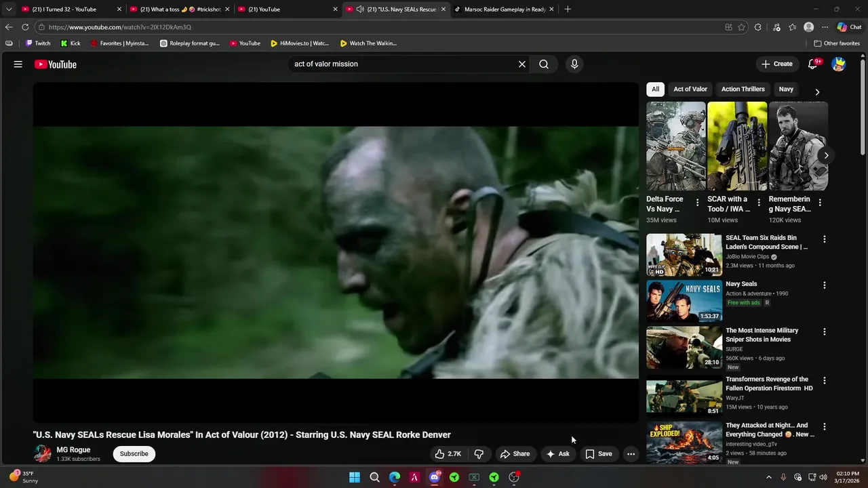Open a new browser tab
The width and height of the screenshot is (868, 488).
point(568,9)
